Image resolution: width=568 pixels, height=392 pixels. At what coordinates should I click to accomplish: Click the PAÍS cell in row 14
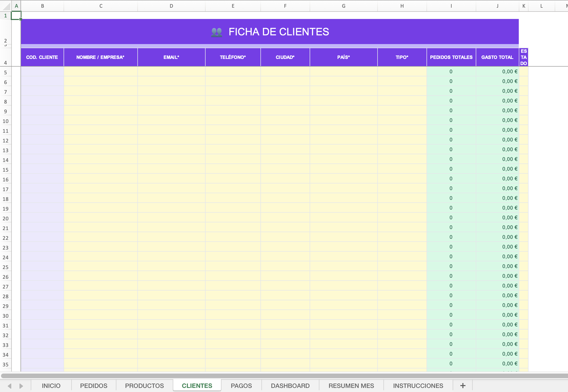tap(344, 159)
